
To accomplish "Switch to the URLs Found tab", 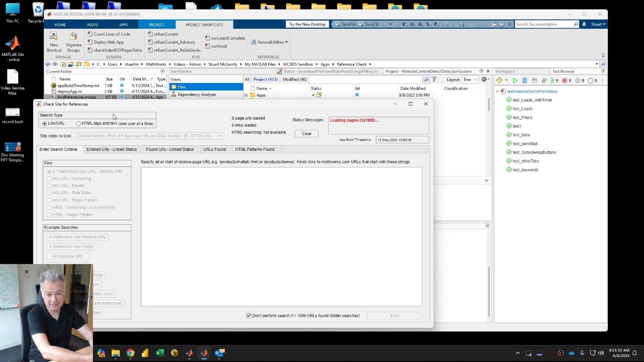I will pos(214,149).
